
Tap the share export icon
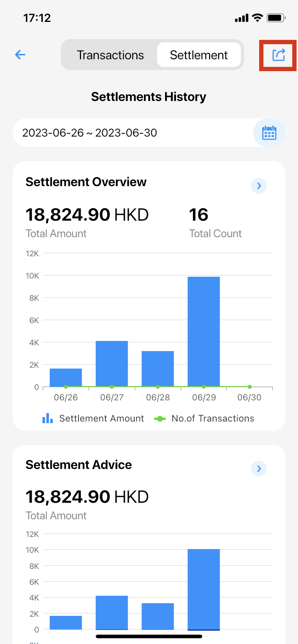tap(279, 55)
